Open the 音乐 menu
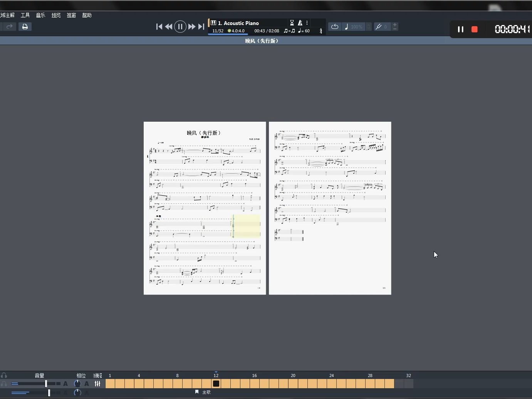 [40, 15]
